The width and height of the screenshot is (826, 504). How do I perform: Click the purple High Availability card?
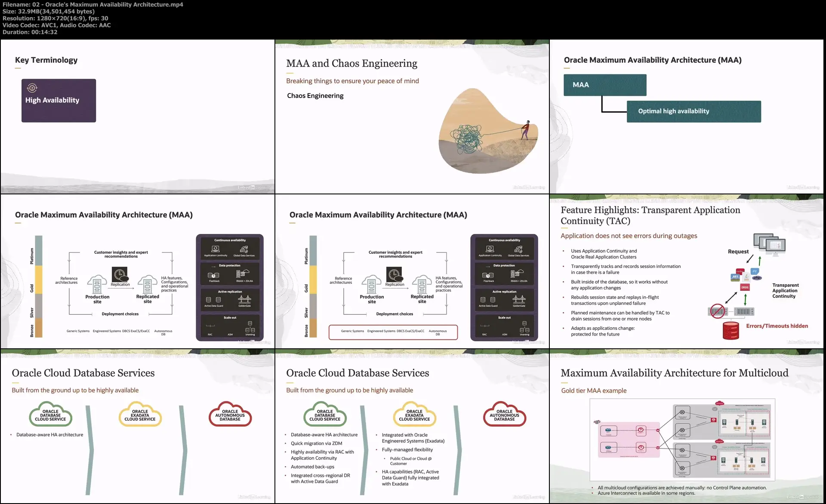pyautogui.click(x=59, y=101)
